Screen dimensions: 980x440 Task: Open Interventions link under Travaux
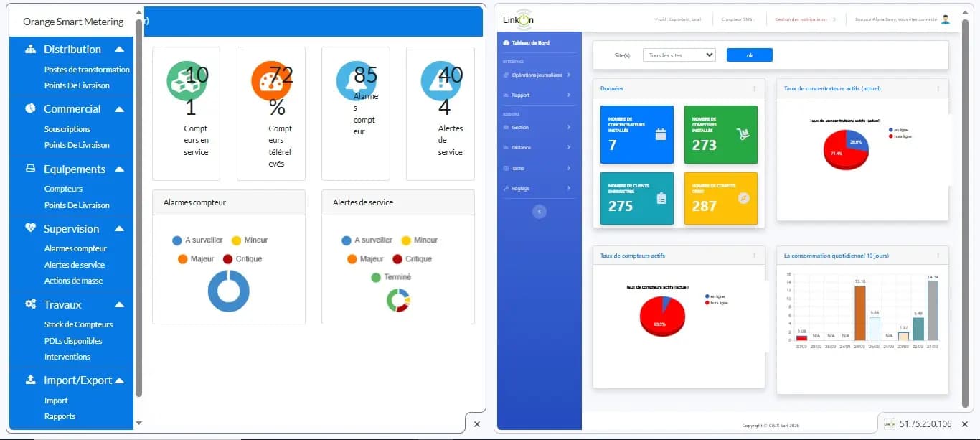click(67, 357)
